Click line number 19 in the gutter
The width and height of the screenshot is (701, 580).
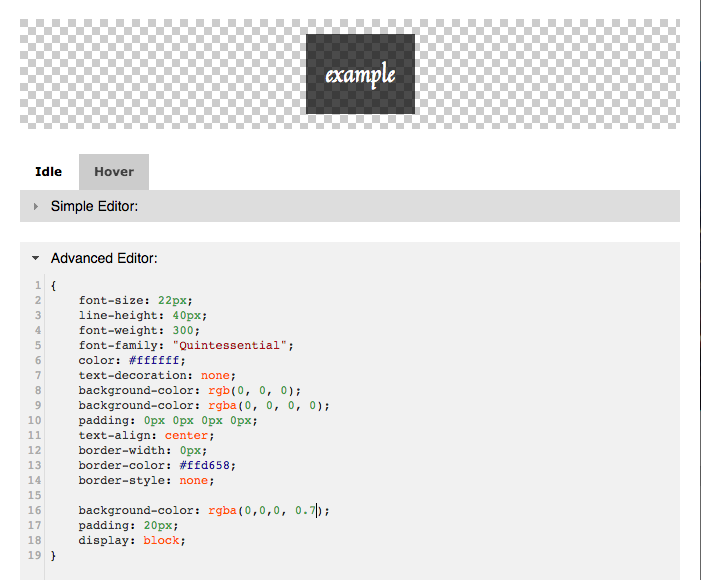[34, 555]
